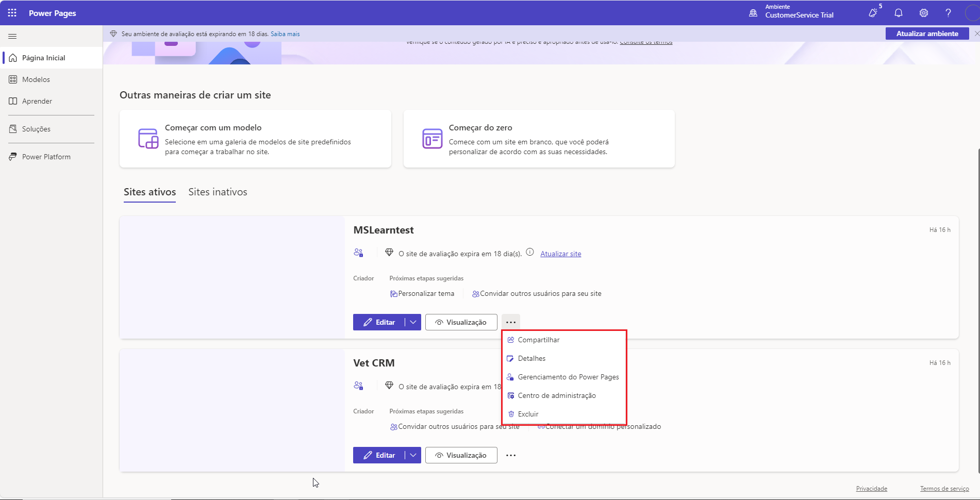This screenshot has width=980, height=500.
Task: Switch to the Sites inativos tab
Action: [218, 192]
